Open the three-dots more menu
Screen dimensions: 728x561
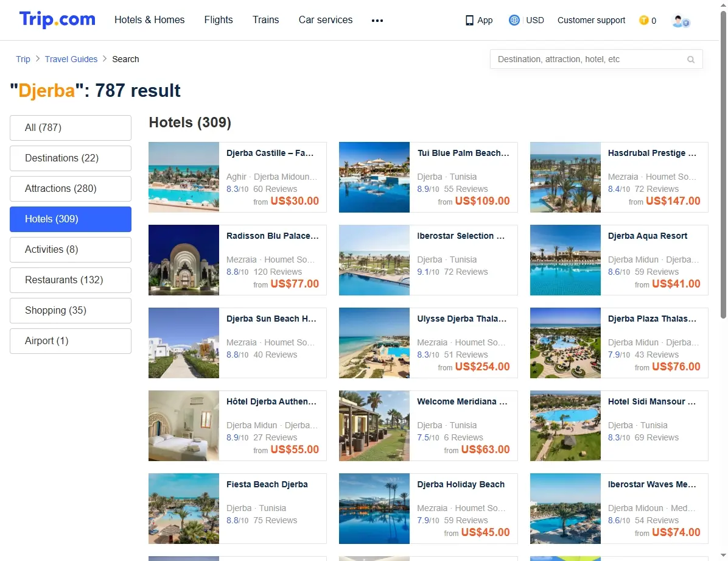(377, 21)
